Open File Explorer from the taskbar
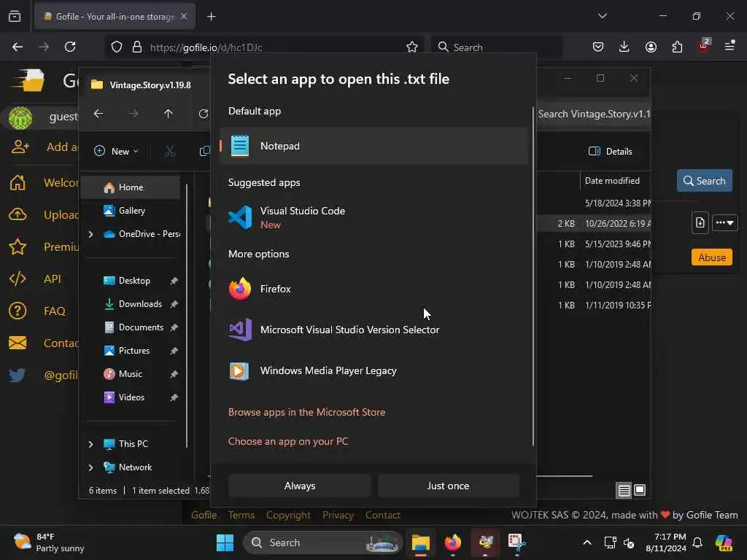Screen dimensions: 747x560 coord(421,542)
